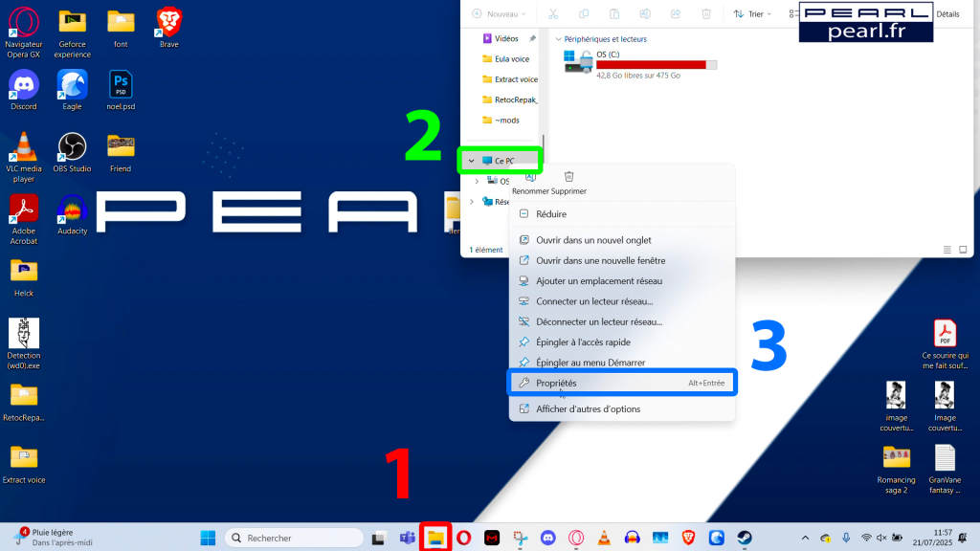Switch to details list view in status bar

point(947,250)
